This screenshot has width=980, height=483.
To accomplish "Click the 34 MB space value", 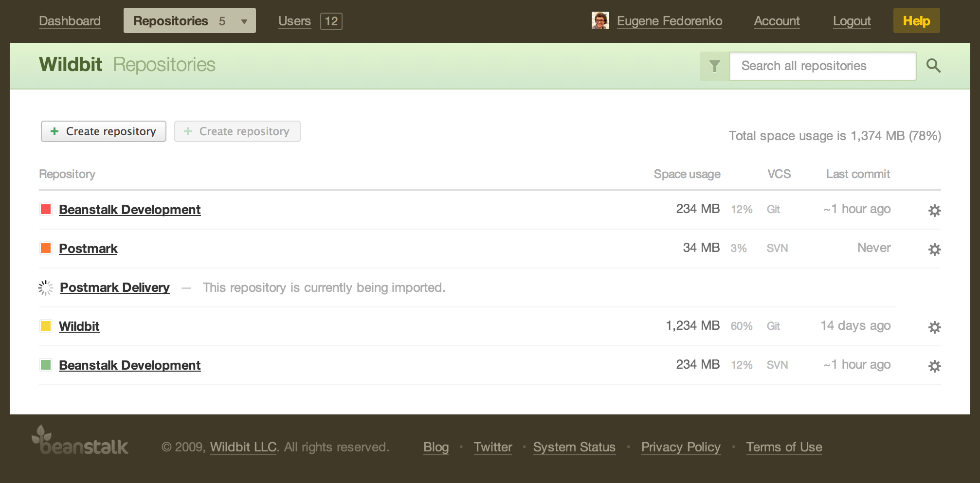I will [701, 248].
